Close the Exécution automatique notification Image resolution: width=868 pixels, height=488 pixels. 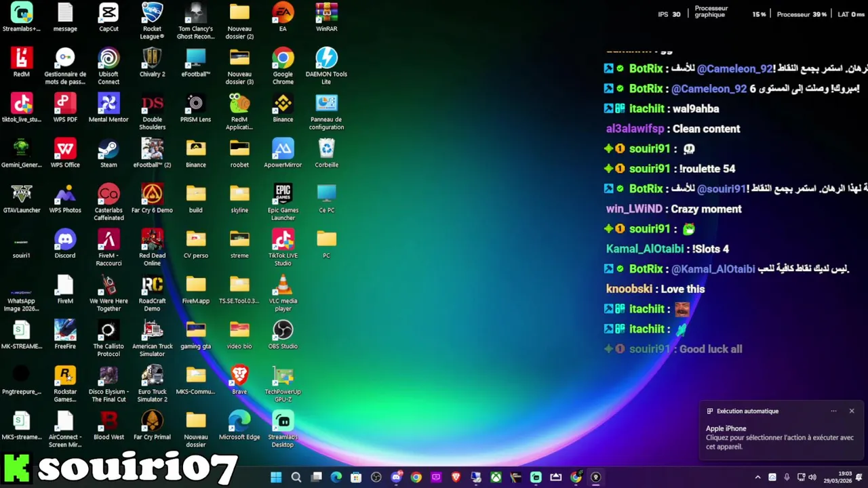(x=852, y=411)
